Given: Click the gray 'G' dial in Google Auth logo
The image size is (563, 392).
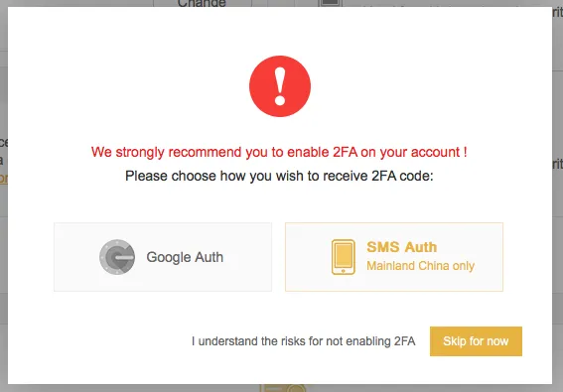Looking at the screenshot, I should pos(117,257).
